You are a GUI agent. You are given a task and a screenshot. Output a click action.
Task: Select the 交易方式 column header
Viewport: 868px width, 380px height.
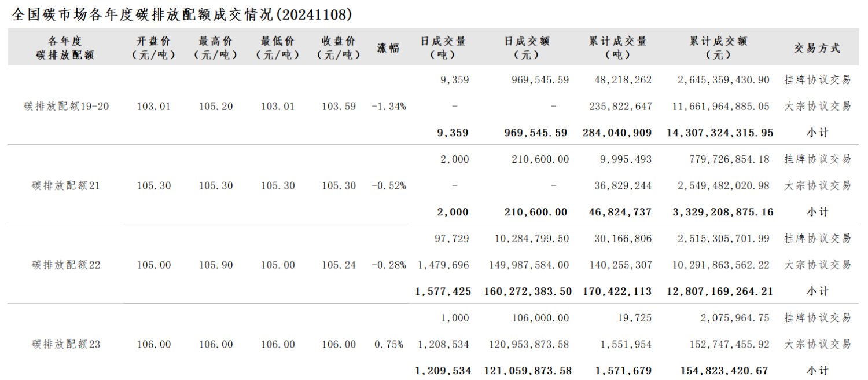[x=817, y=48]
